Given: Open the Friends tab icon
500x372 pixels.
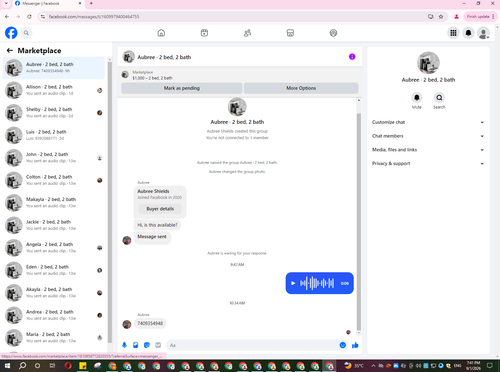Looking at the screenshot, I should click(247, 33).
